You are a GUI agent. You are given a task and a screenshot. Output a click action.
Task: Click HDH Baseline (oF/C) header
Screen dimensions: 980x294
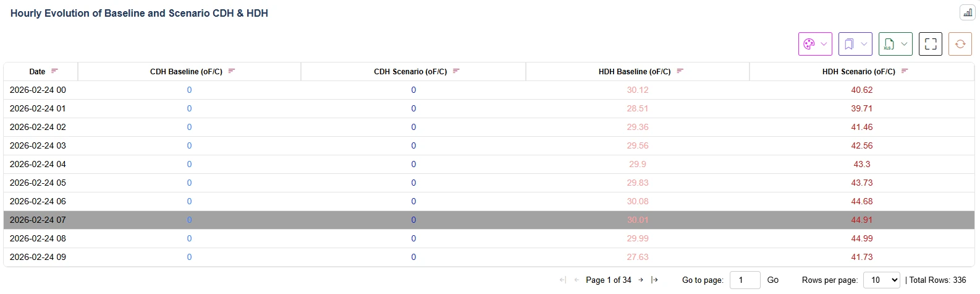click(x=638, y=71)
